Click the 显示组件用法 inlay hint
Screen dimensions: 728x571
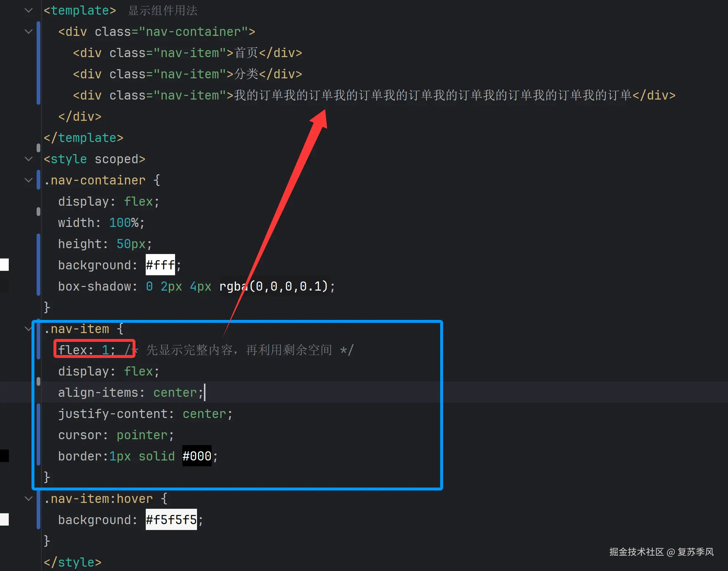click(x=163, y=11)
